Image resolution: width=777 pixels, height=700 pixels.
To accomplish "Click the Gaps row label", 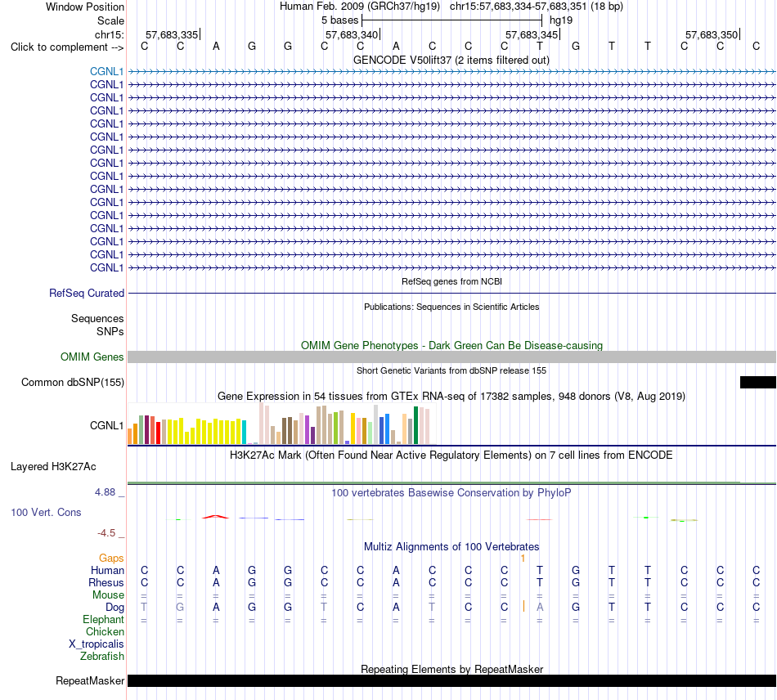I will coord(111,559).
